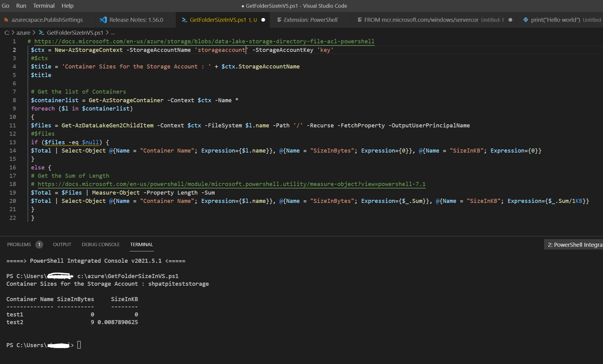The height and width of the screenshot is (364, 603).
Task: Click the Python icon on print("Hello world") tab
Action: coord(526,20)
